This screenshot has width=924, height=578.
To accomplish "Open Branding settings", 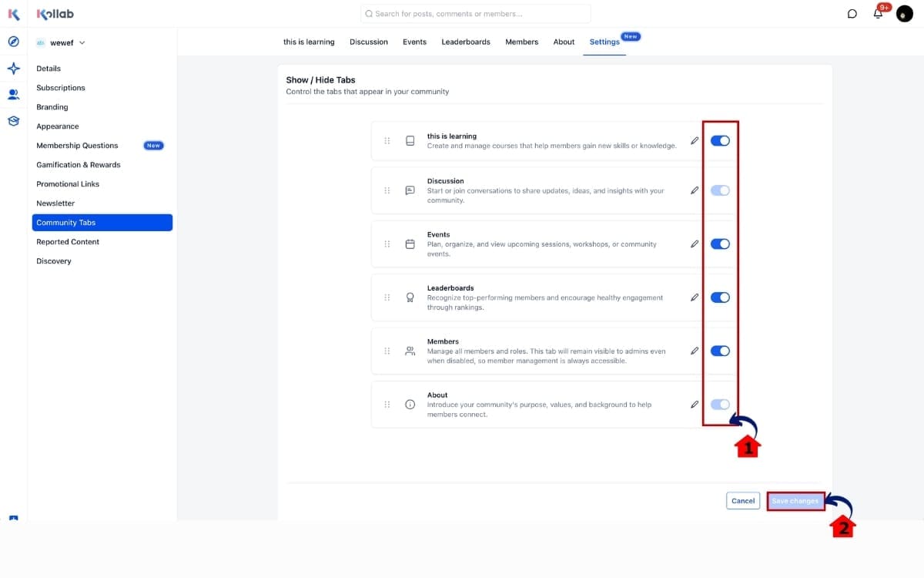I will coord(102,107).
